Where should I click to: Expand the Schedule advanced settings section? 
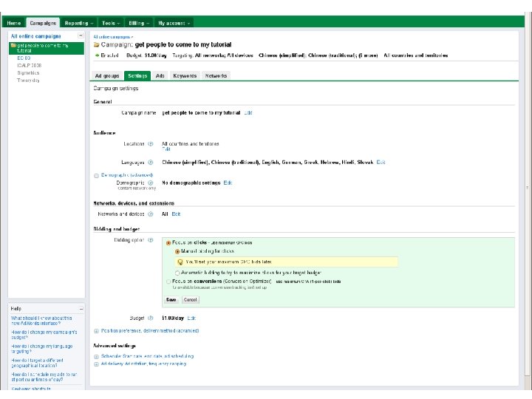pyautogui.click(x=96, y=356)
